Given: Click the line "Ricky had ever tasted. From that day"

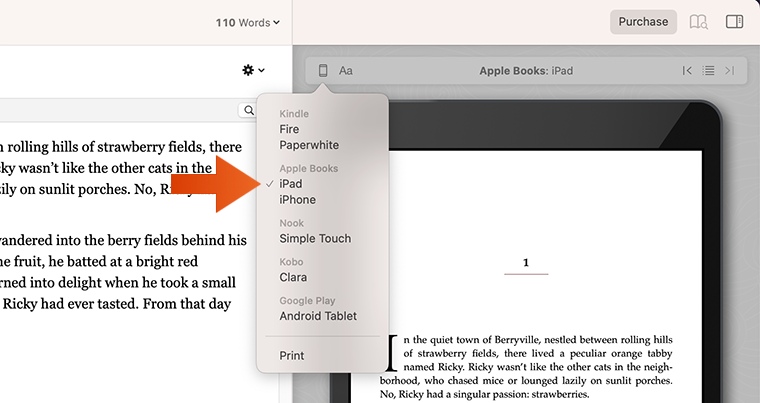Looking at the screenshot, I should 117,304.
